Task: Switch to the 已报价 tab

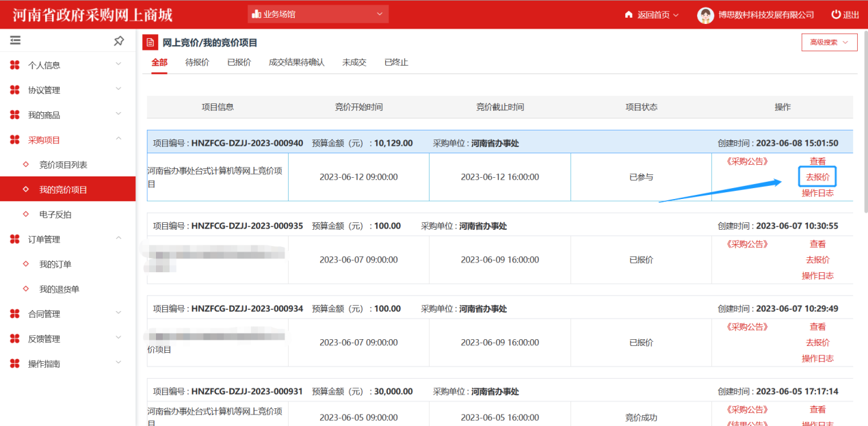Action: (x=239, y=62)
